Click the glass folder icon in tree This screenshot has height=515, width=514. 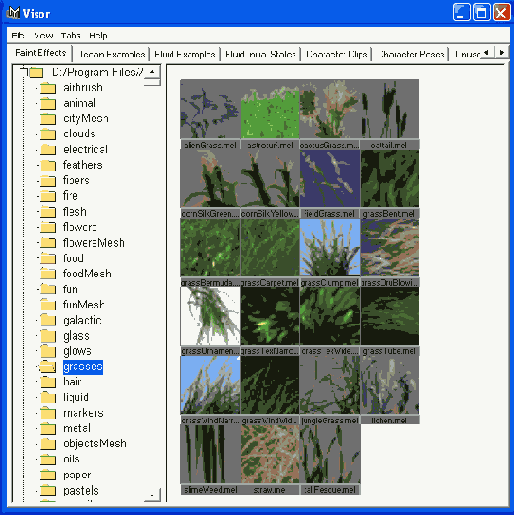tap(48, 336)
